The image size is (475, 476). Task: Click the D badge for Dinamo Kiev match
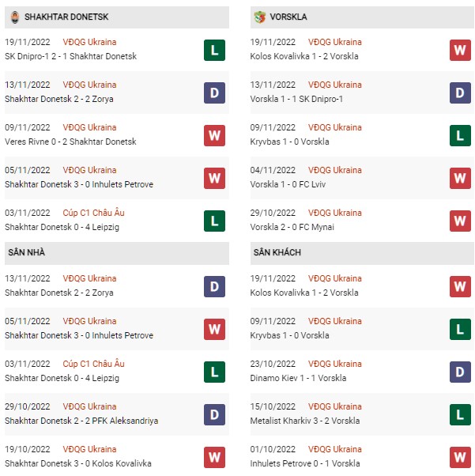(460, 372)
